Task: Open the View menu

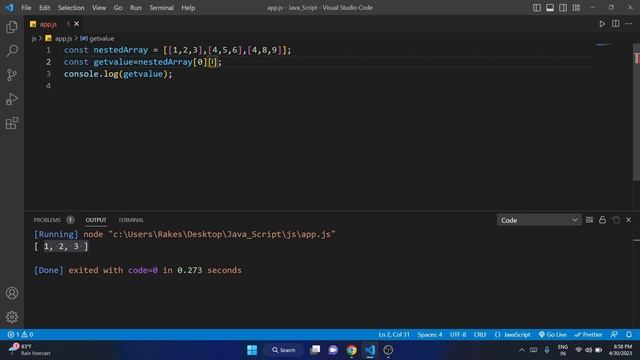Action: [x=99, y=8]
